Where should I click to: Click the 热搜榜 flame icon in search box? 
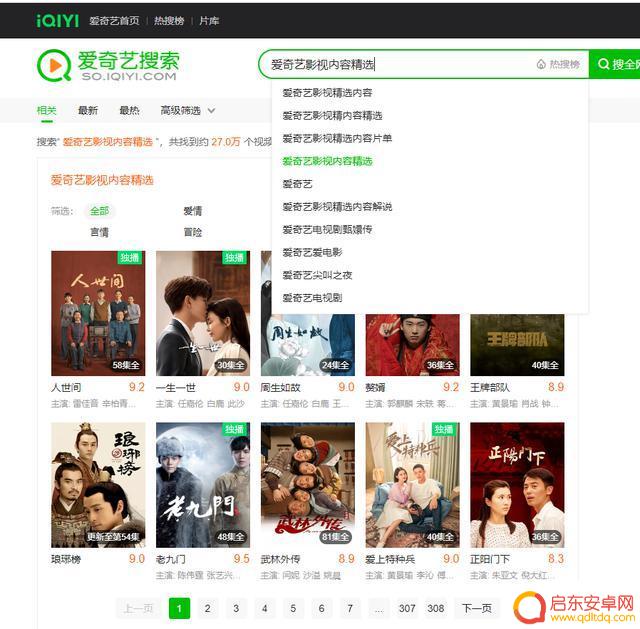[541, 64]
